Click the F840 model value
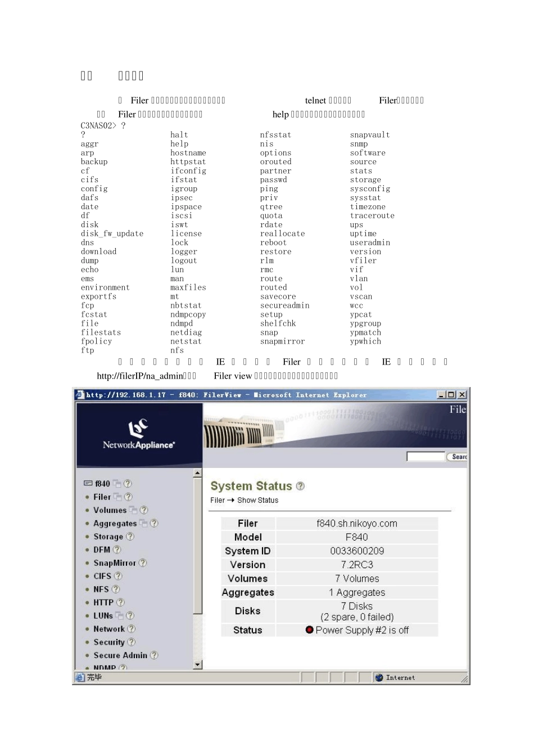534x756 pixels. 357,537
